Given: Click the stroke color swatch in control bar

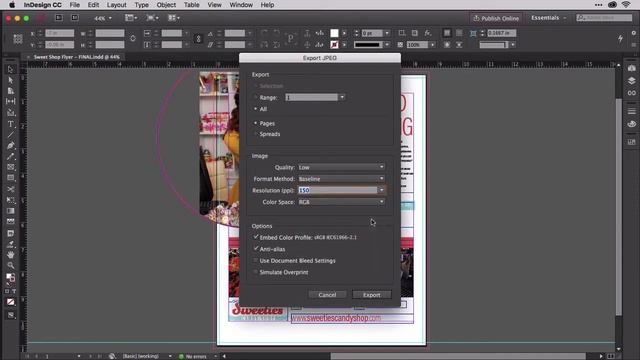Looking at the screenshot, I should click(x=334, y=44).
